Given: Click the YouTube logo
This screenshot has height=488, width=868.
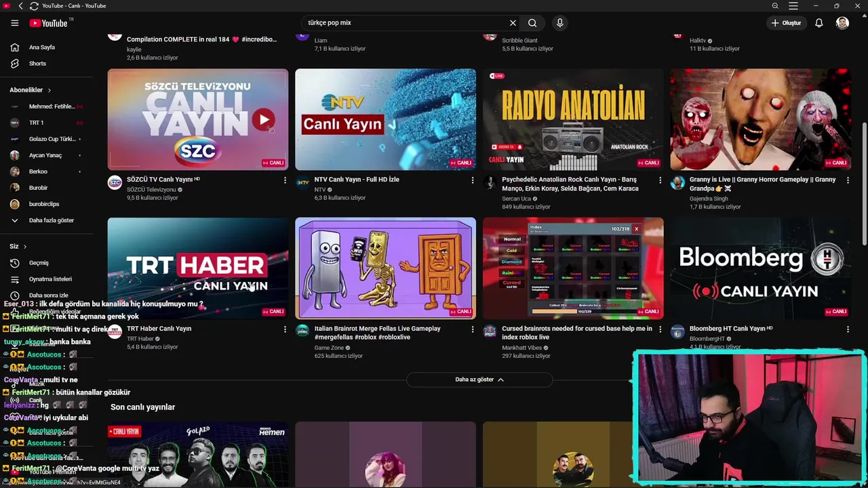Looking at the screenshot, I should click(x=49, y=23).
